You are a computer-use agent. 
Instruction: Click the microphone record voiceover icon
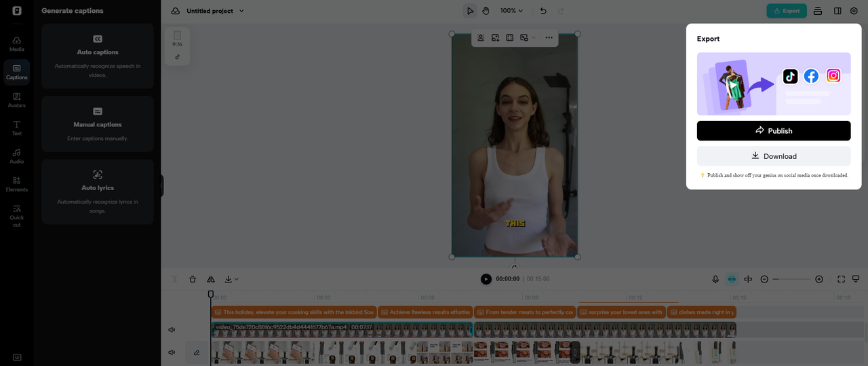point(715,279)
